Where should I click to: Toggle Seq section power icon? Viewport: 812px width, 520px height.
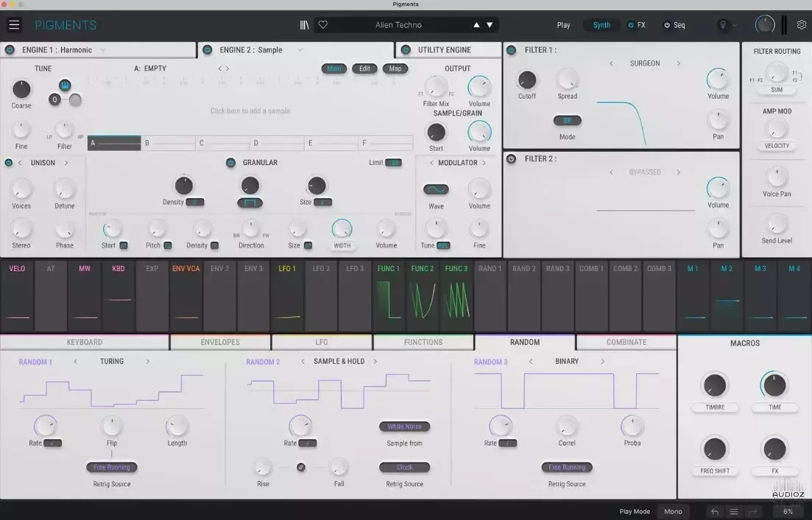tap(666, 25)
